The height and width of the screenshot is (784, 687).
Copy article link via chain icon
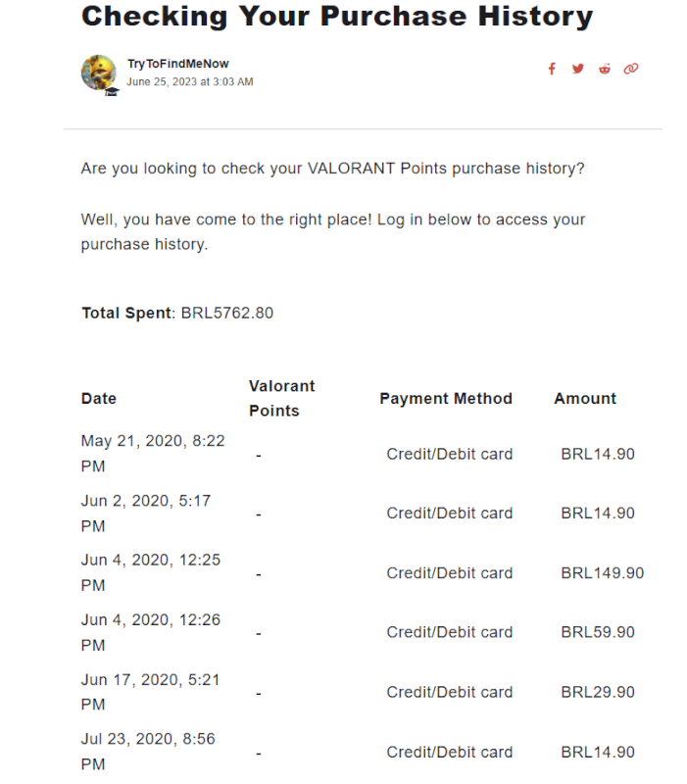tap(631, 69)
